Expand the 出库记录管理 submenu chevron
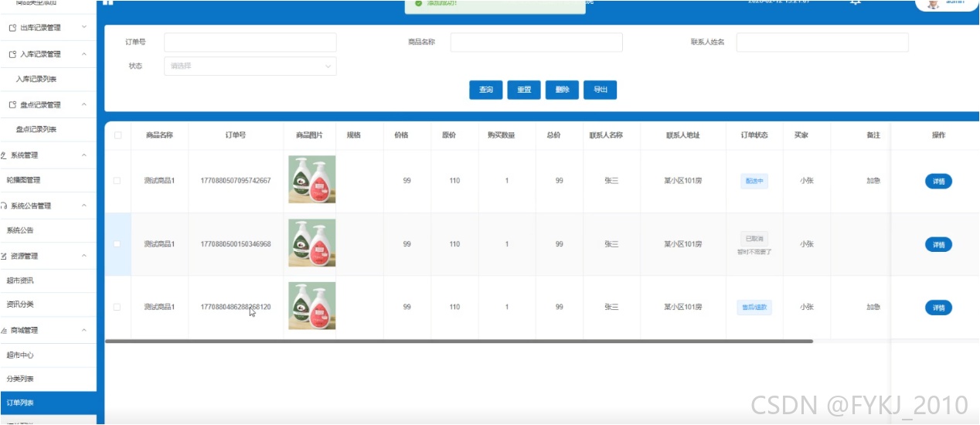 pos(83,28)
